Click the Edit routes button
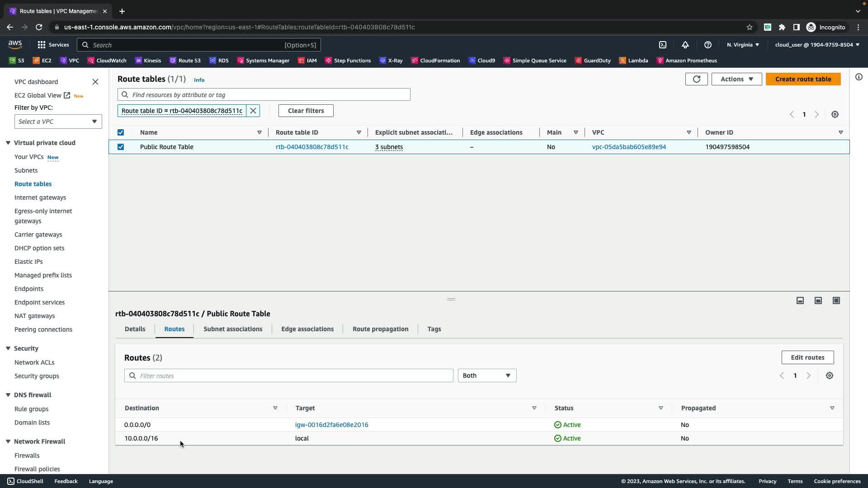 point(807,357)
